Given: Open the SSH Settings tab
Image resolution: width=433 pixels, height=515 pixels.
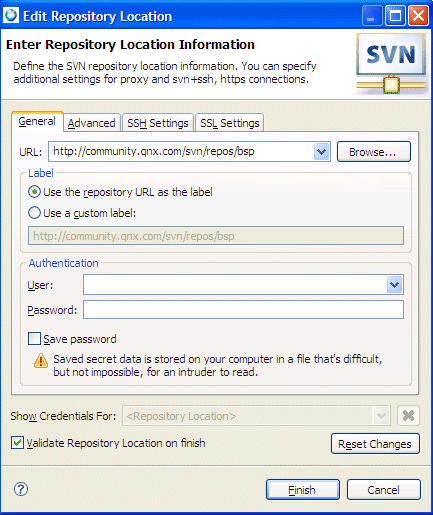Looking at the screenshot, I should pos(158,123).
